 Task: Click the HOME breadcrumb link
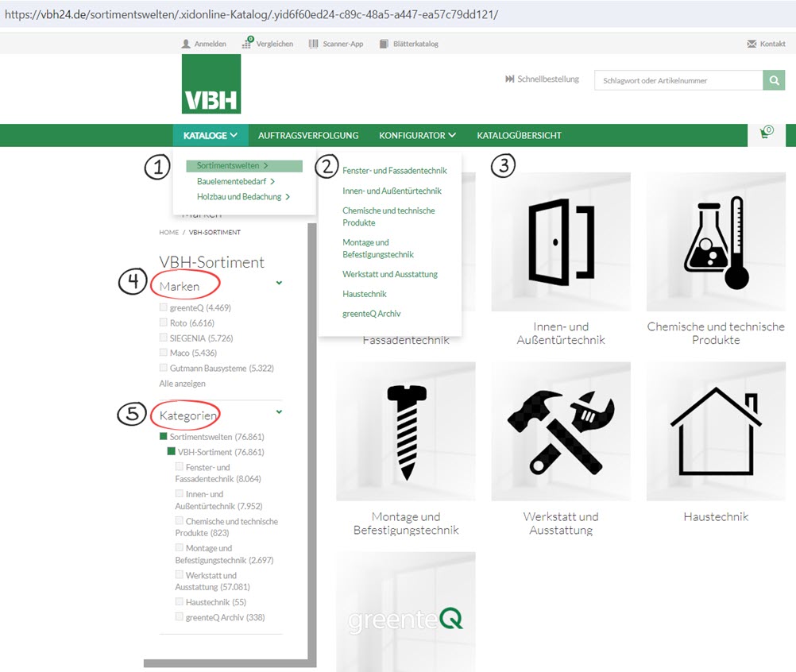(169, 233)
